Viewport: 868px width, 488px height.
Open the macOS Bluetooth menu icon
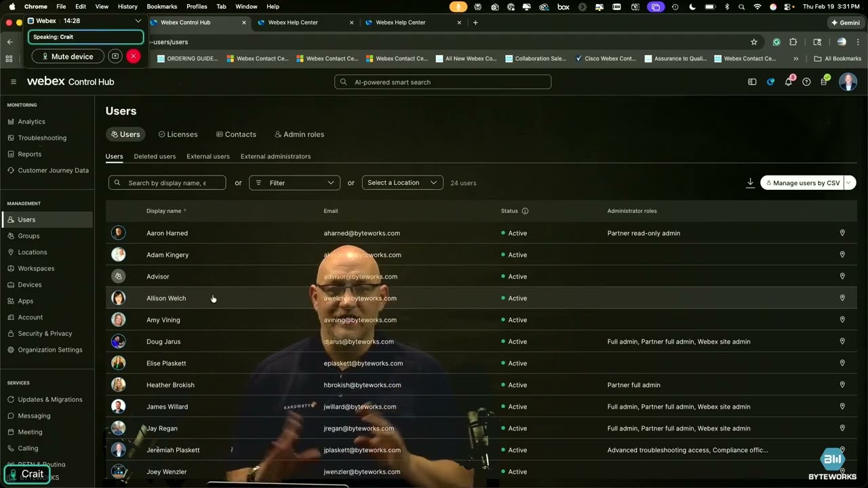pyautogui.click(x=726, y=6)
